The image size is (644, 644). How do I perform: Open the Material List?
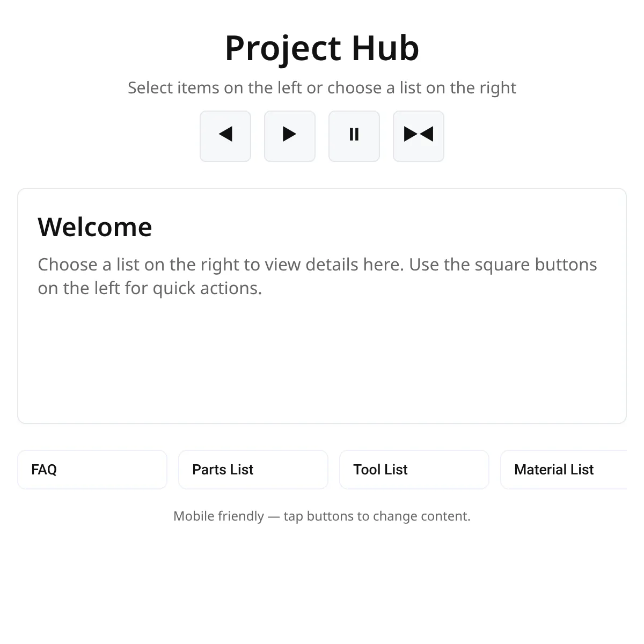coord(563,470)
